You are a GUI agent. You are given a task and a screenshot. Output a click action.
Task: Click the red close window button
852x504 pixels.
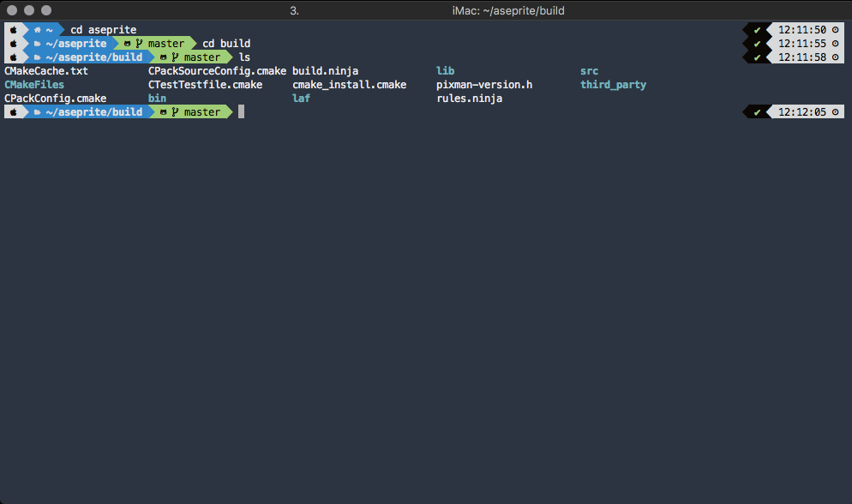12,10
